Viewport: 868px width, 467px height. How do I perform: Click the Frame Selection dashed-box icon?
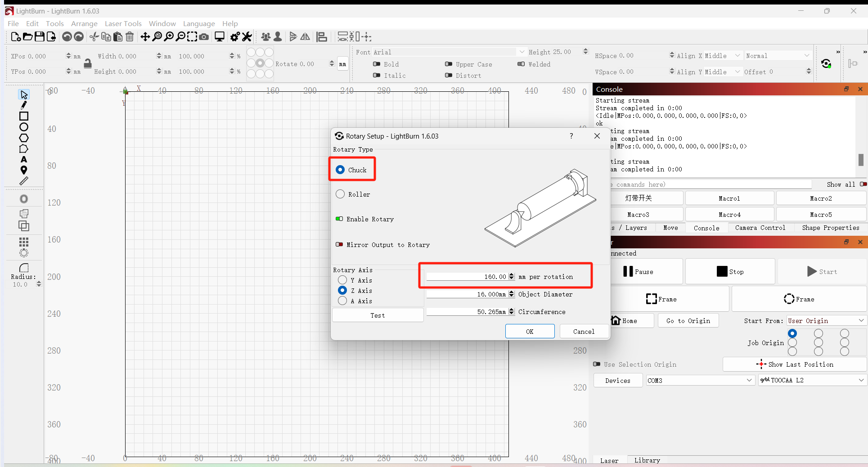pos(192,37)
